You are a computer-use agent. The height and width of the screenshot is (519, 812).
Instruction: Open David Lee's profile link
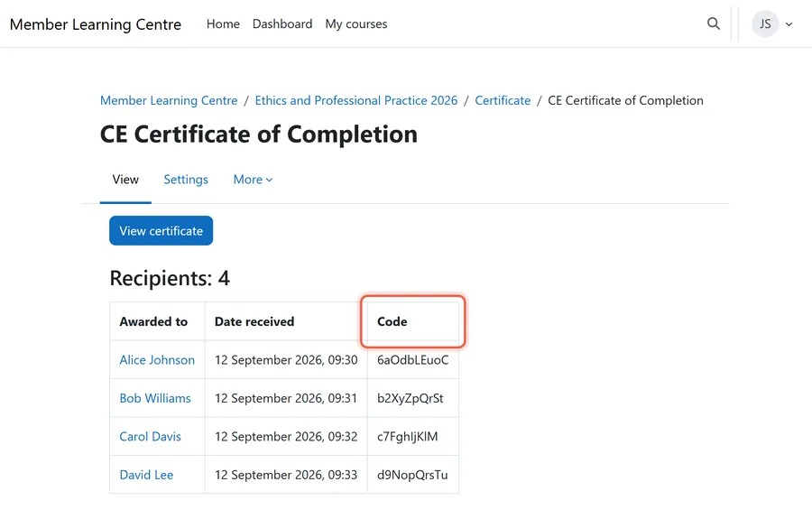coord(146,475)
